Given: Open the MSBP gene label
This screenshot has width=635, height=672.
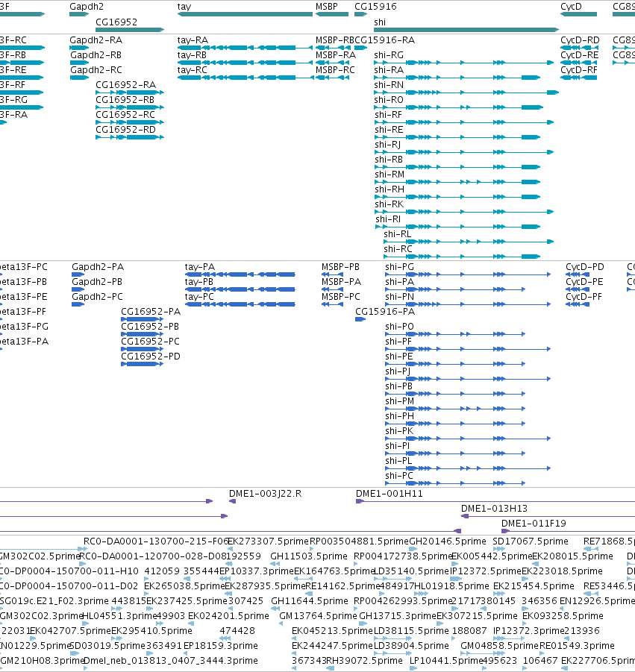Looking at the screenshot, I should coord(326,7).
